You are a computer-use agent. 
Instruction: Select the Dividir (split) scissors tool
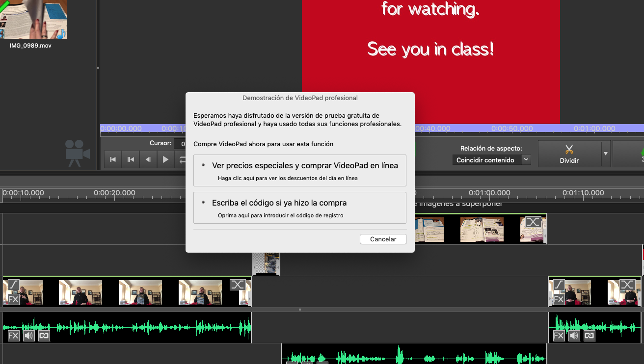569,153
